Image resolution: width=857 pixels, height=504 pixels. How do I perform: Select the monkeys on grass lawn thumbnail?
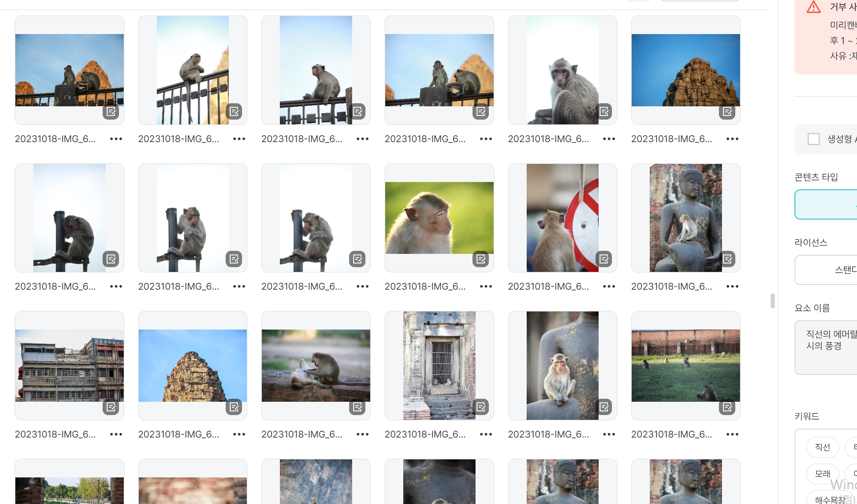686,366
